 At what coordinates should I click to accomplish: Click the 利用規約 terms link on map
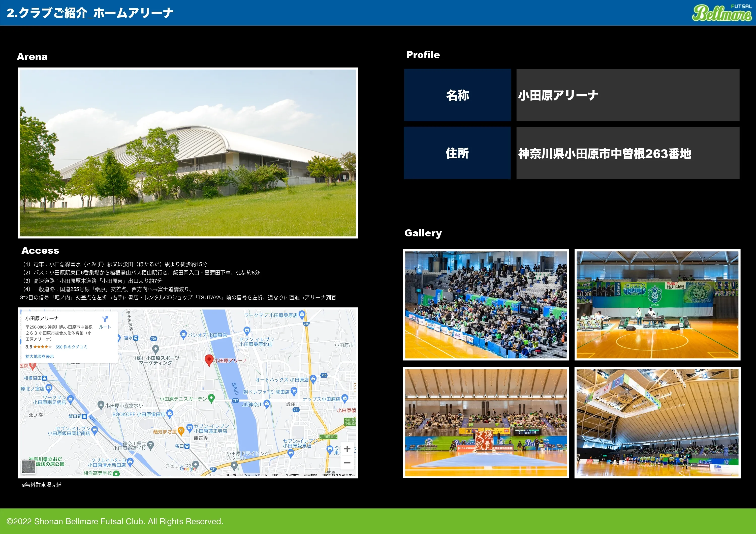[310, 475]
